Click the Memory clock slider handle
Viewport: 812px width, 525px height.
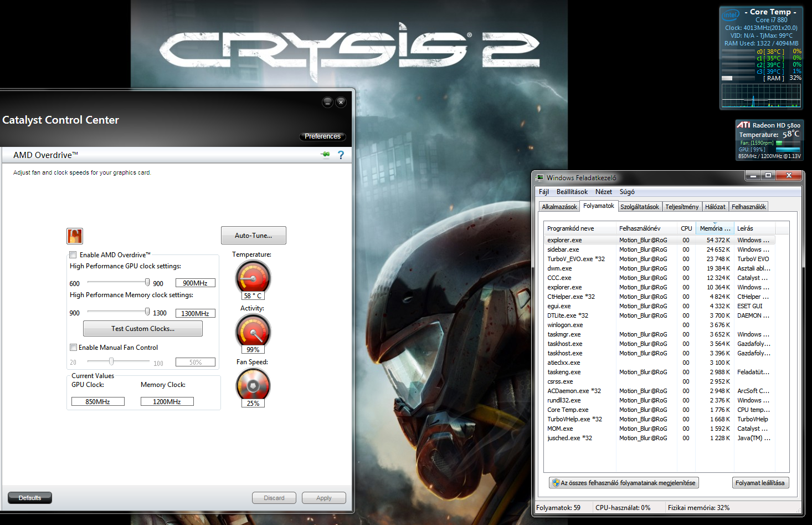pos(147,312)
